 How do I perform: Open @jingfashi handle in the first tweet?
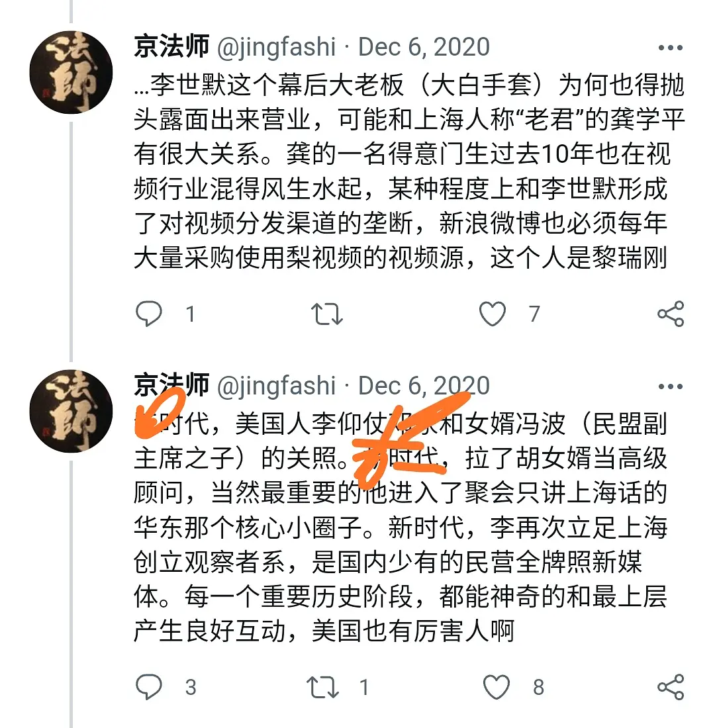tap(277, 48)
